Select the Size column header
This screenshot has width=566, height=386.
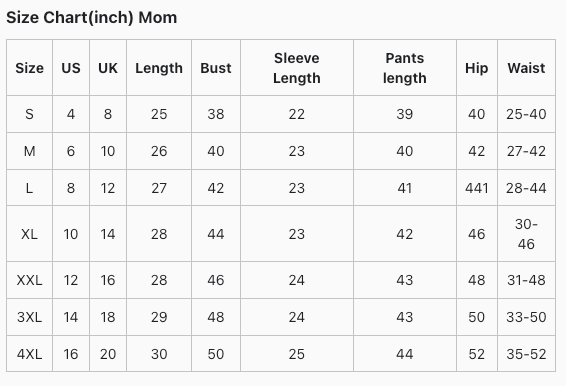30,68
